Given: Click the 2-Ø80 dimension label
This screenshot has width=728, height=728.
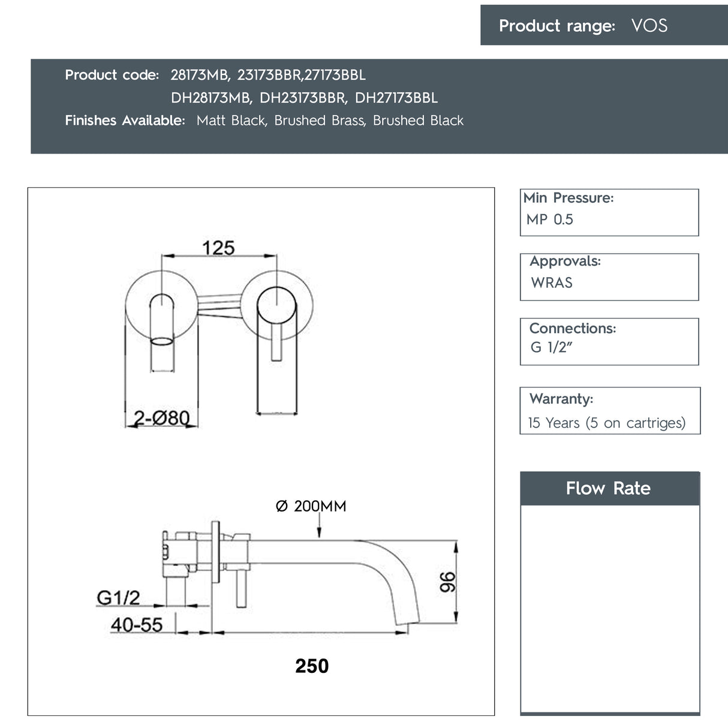Looking at the screenshot, I should [x=161, y=417].
